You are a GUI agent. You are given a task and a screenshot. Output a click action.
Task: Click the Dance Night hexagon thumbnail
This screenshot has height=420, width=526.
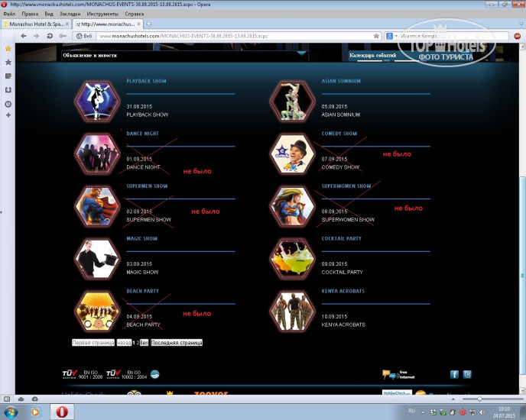97,153
